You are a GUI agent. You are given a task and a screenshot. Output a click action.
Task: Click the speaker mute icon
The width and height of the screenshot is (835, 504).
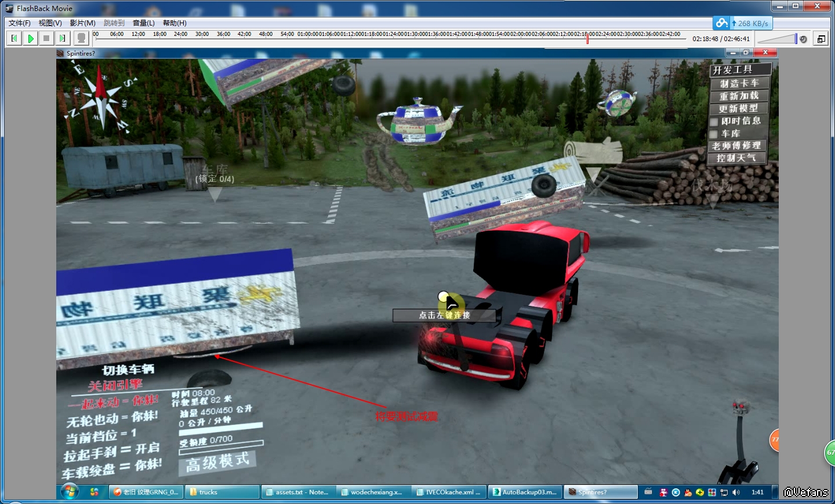coord(803,39)
